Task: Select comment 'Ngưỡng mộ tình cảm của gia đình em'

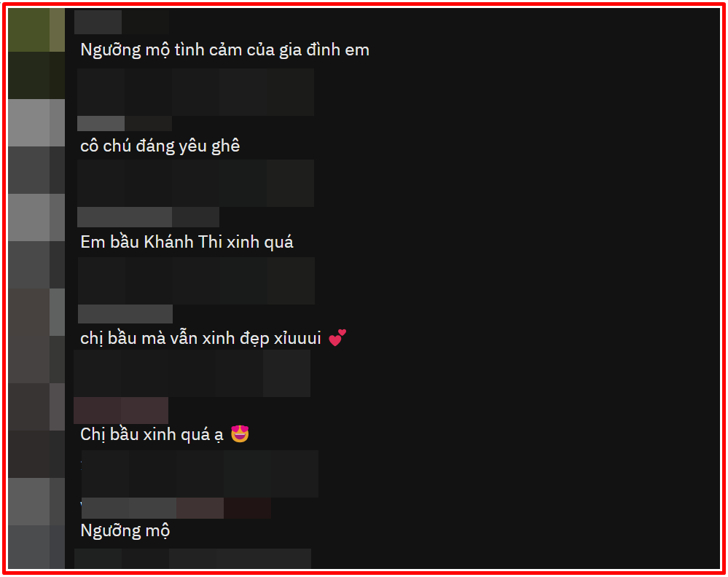Action: 224,50
